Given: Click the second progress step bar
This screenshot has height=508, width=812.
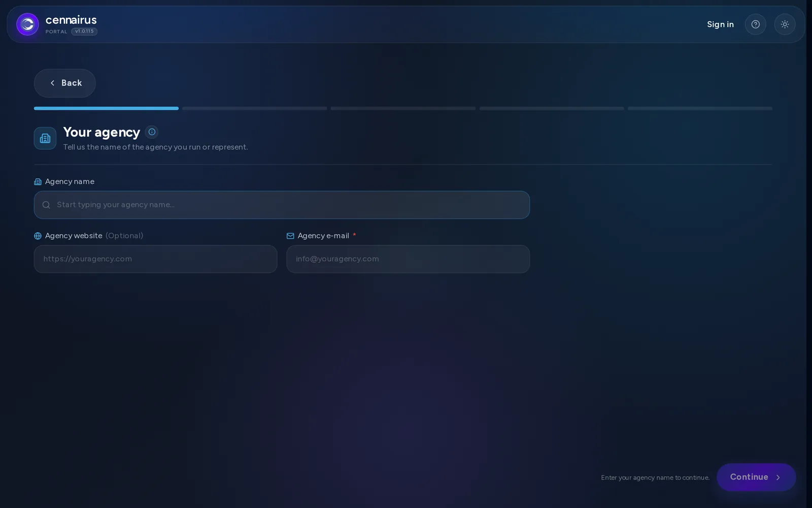Looking at the screenshot, I should point(255,108).
